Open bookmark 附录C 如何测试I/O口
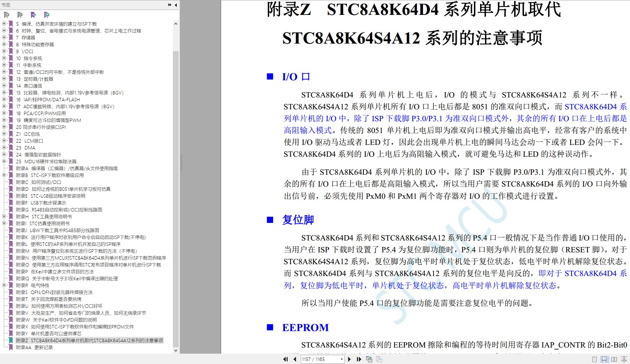 click(39, 182)
